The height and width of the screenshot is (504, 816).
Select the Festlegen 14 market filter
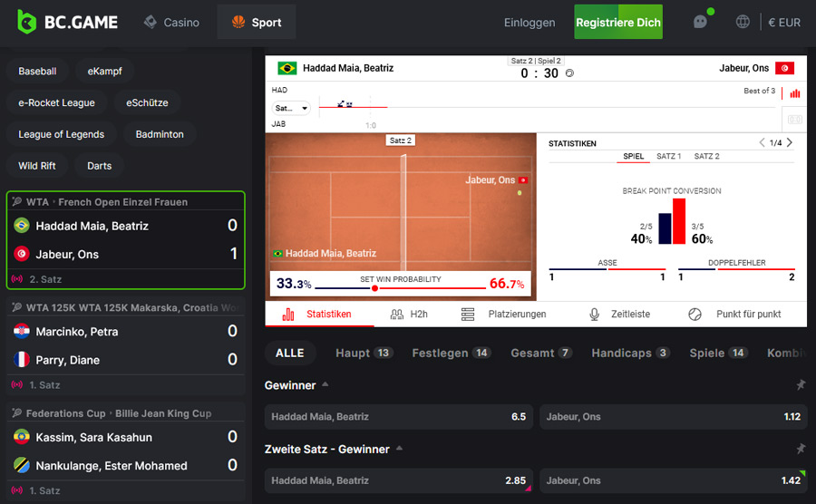pos(452,354)
